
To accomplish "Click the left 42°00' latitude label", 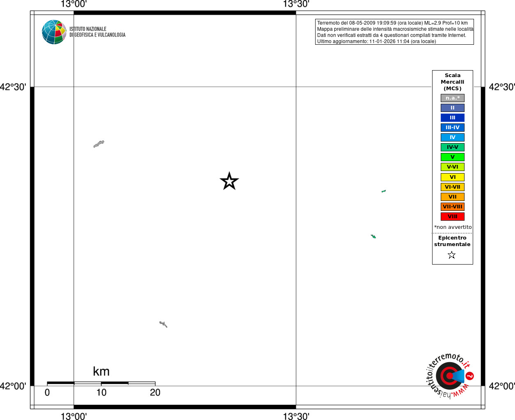I will click(13, 386).
